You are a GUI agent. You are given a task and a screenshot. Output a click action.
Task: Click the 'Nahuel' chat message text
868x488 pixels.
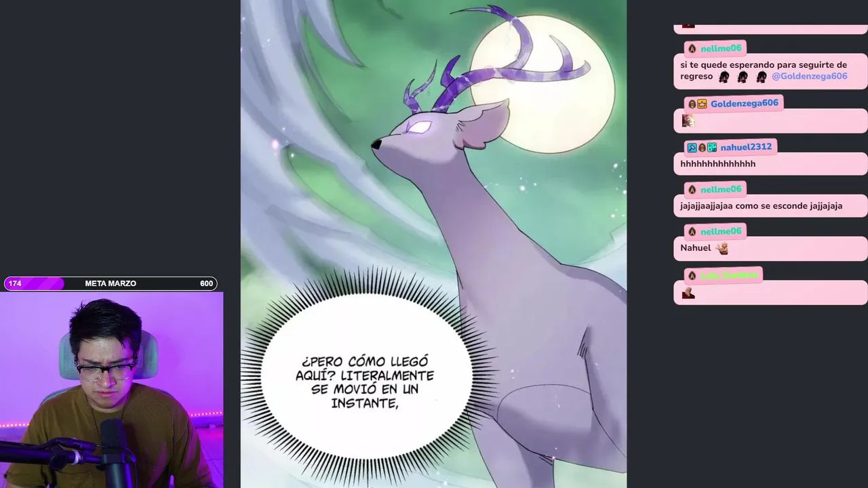point(696,248)
